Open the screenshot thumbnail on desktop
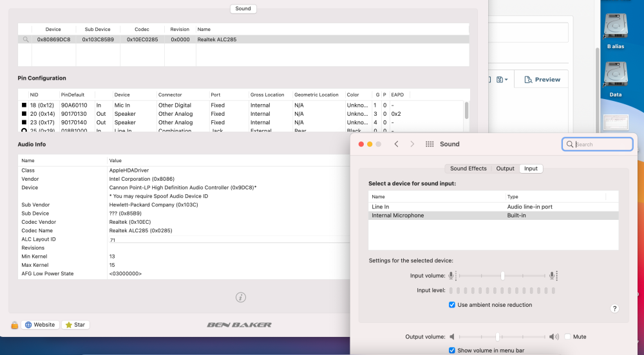The height and width of the screenshot is (355, 644). point(616,122)
